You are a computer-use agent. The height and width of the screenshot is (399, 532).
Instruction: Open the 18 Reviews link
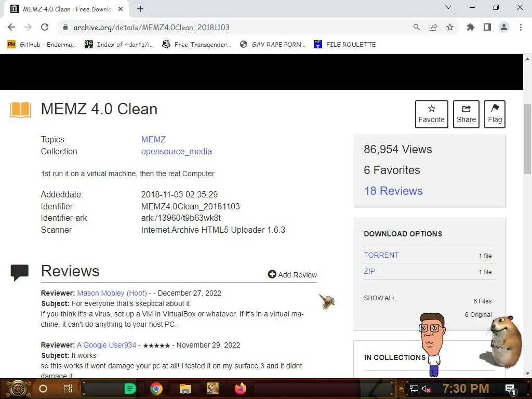(393, 191)
